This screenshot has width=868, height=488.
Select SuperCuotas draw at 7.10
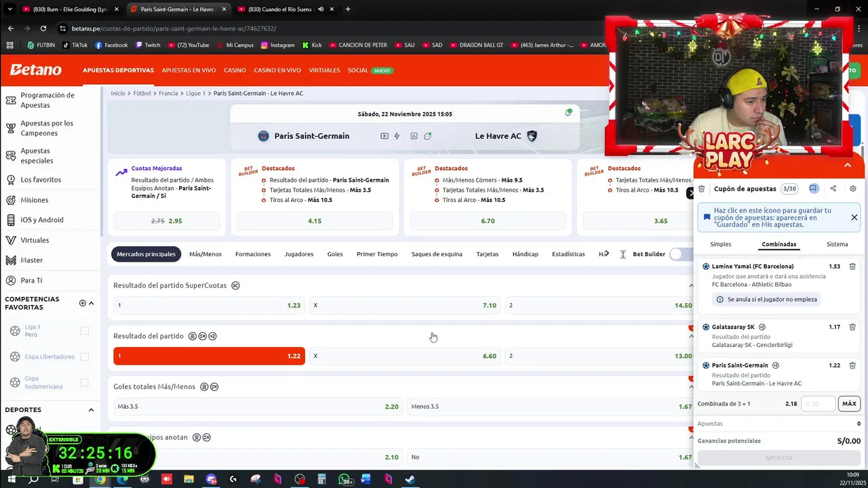coord(405,306)
